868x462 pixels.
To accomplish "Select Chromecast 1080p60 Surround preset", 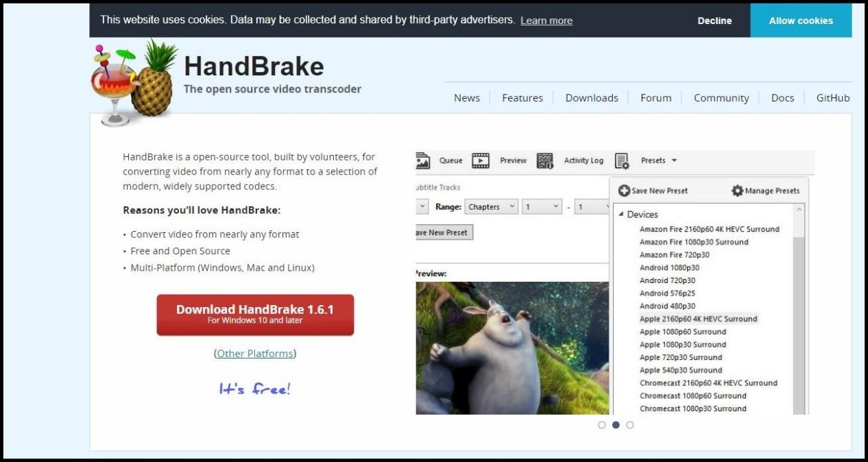I will click(x=693, y=396).
